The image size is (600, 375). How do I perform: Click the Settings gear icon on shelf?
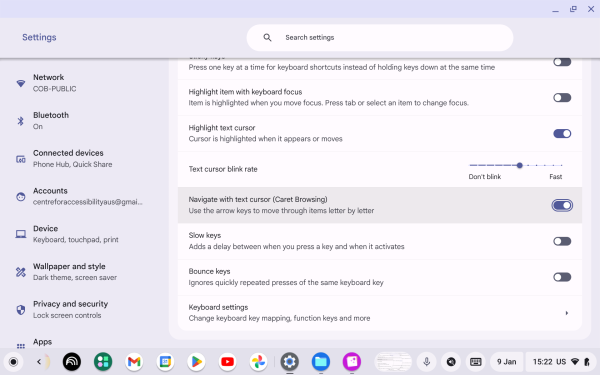point(290,362)
